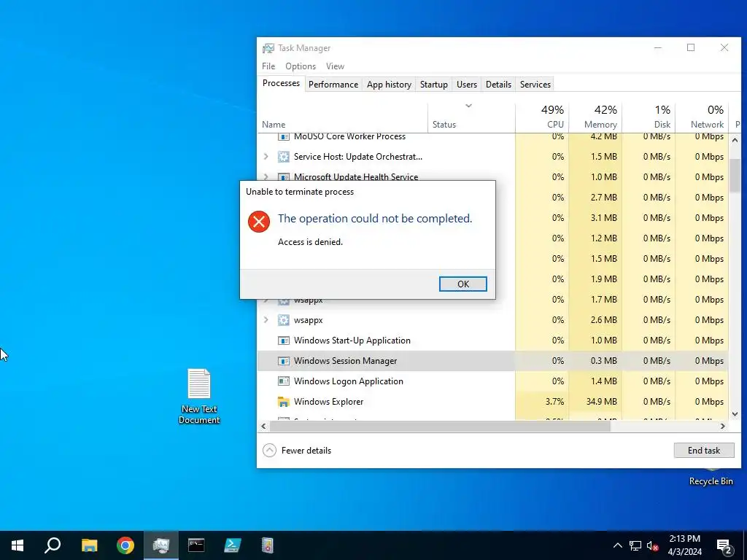Click the MoUSO Core Worker Process icon

click(x=284, y=137)
